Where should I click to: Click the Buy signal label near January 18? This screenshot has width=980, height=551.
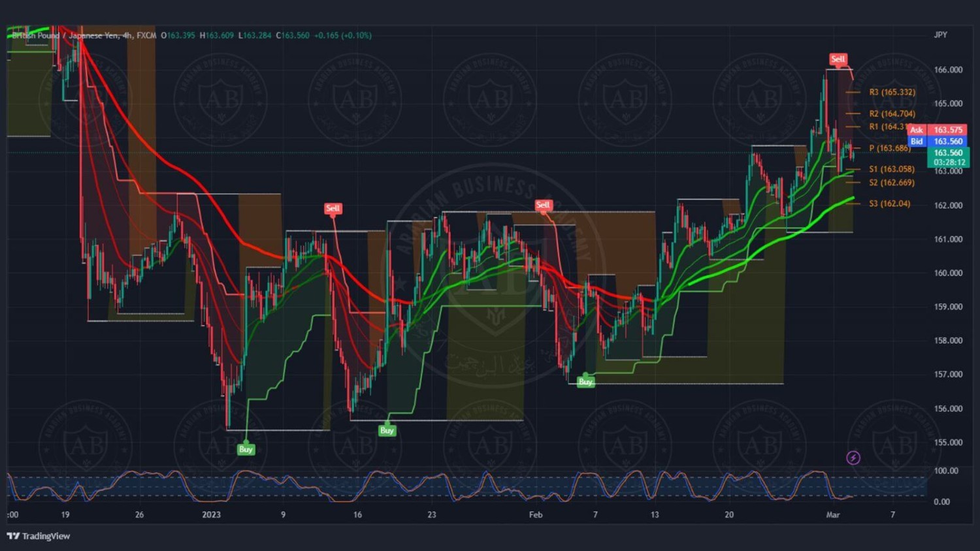coord(387,430)
